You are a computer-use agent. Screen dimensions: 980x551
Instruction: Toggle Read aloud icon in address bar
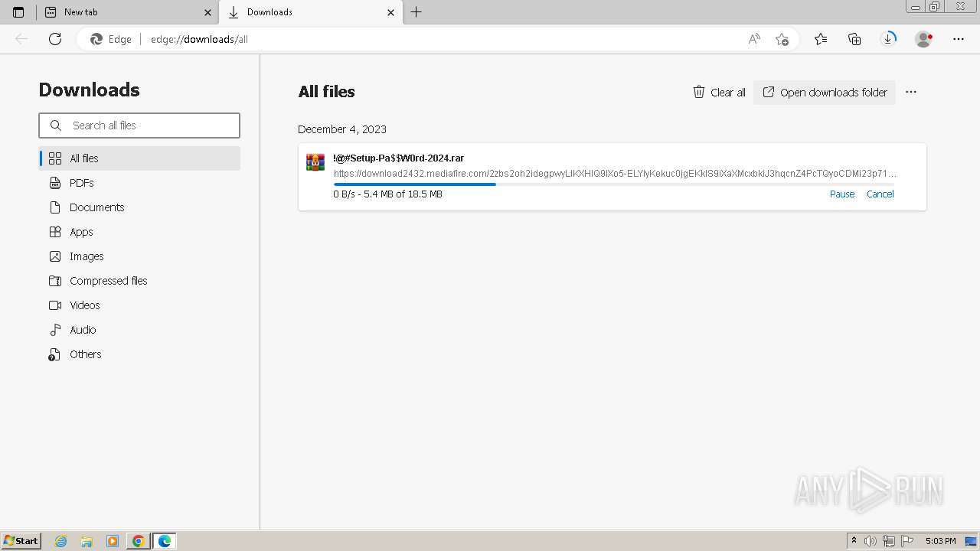point(754,39)
